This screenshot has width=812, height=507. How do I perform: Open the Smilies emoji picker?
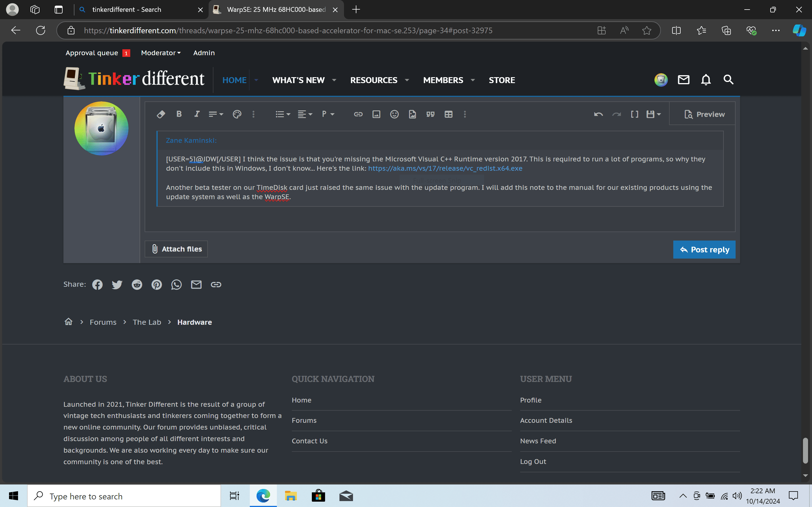[x=394, y=114]
